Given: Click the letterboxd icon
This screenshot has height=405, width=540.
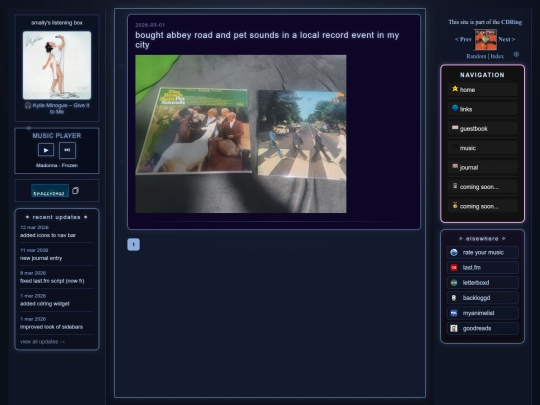Looking at the screenshot, I should [454, 283].
